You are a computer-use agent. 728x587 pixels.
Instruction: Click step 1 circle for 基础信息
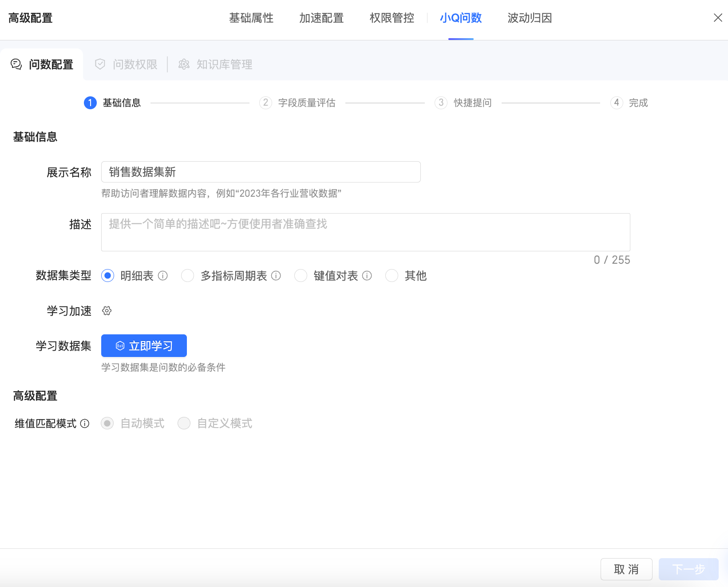pos(90,103)
